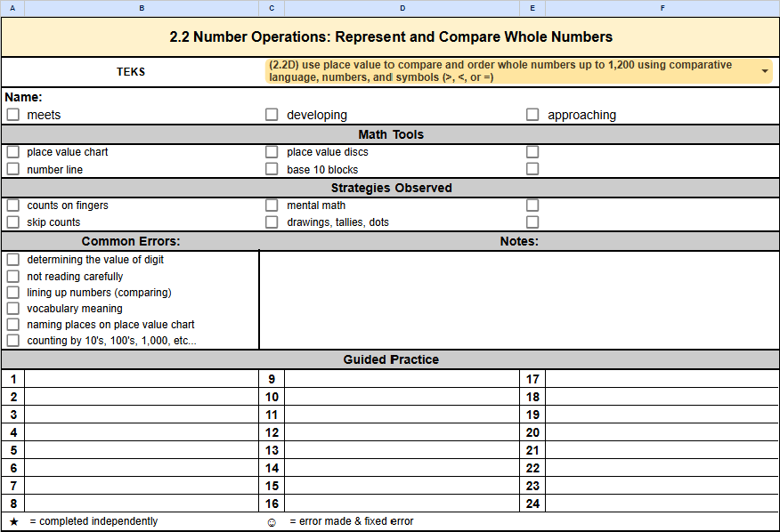Select column C header
This screenshot has width=780, height=532.
click(272, 8)
